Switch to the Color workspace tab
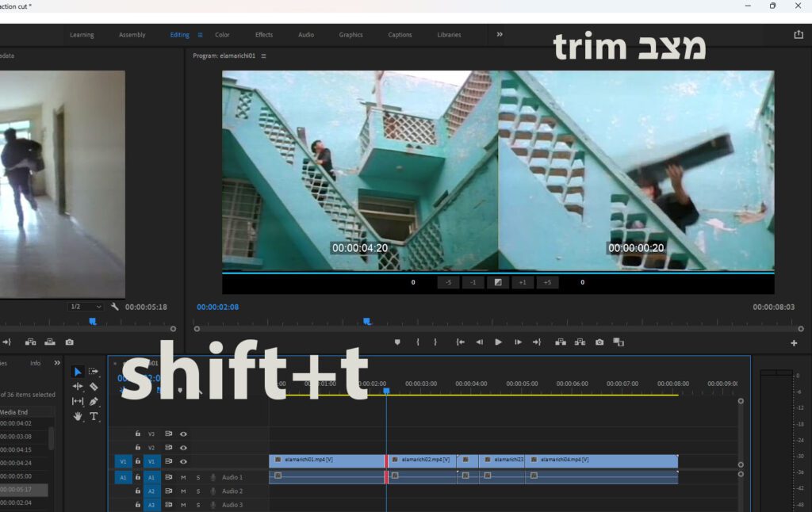The width and height of the screenshot is (812, 512). point(222,35)
